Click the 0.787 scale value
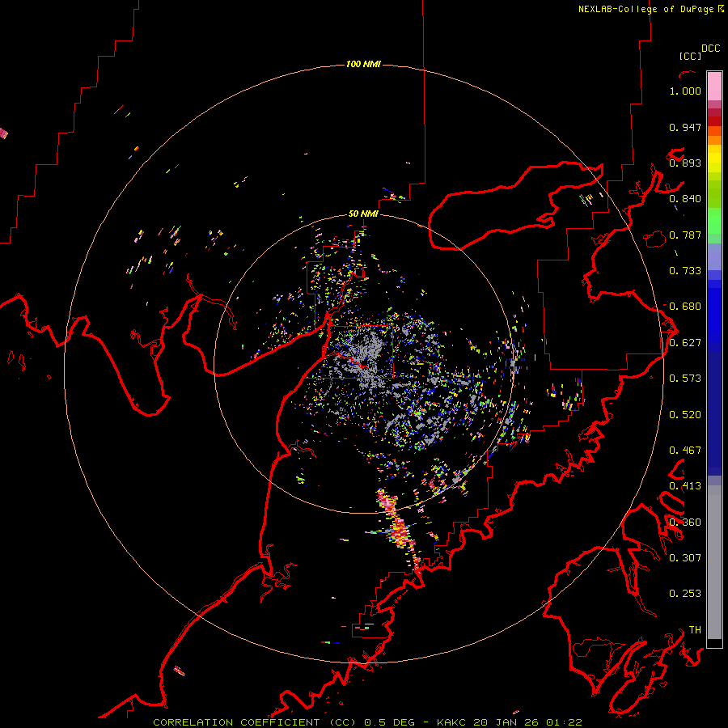This screenshot has width=728, height=728. click(x=685, y=235)
